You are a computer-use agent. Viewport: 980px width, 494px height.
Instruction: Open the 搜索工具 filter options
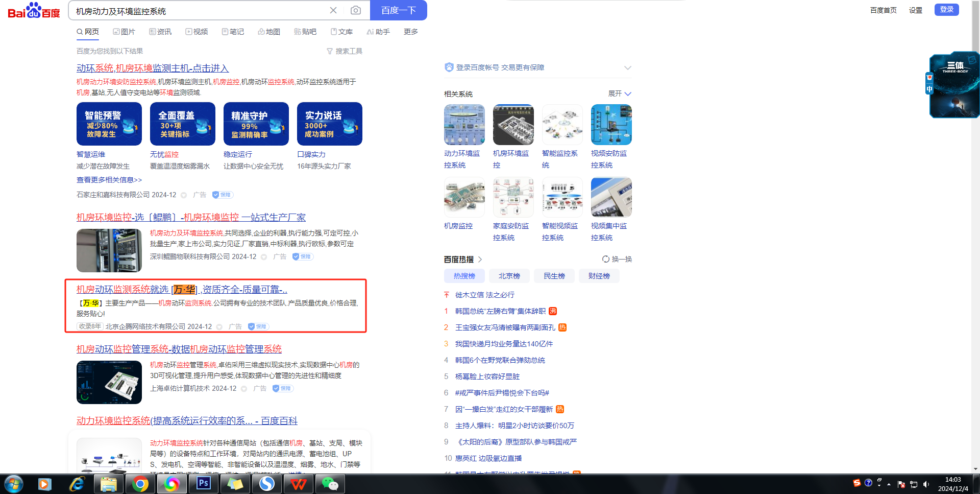click(345, 51)
